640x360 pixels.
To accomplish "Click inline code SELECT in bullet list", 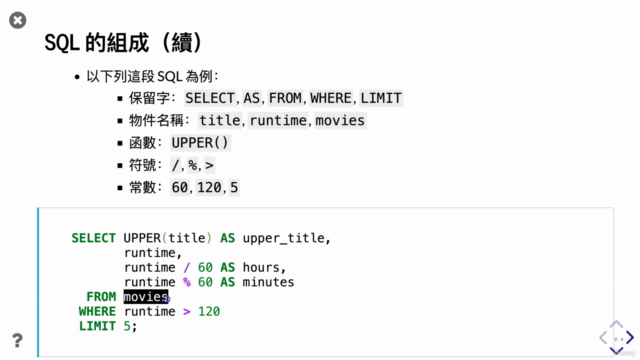I will [x=210, y=98].
